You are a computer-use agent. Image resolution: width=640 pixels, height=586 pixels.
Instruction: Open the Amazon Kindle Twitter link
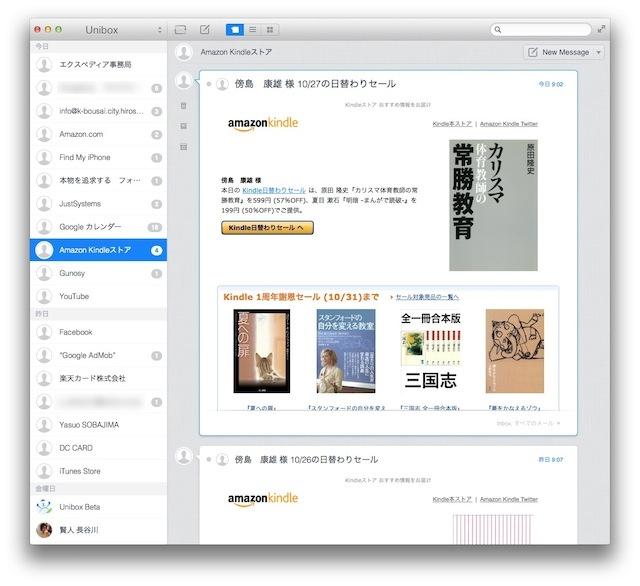pos(508,124)
